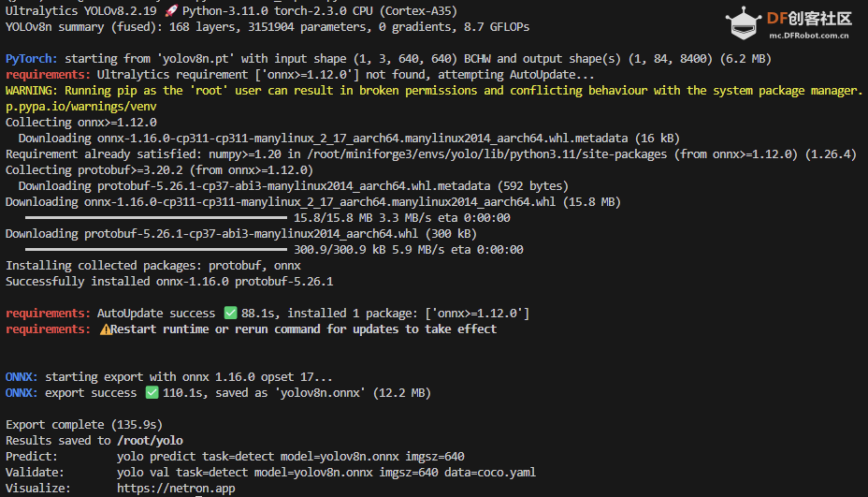868x497 pixels.
Task: Click 'Successfully installed onnx-1.16.0 protobuf-5.26.1' line
Action: click(x=169, y=282)
